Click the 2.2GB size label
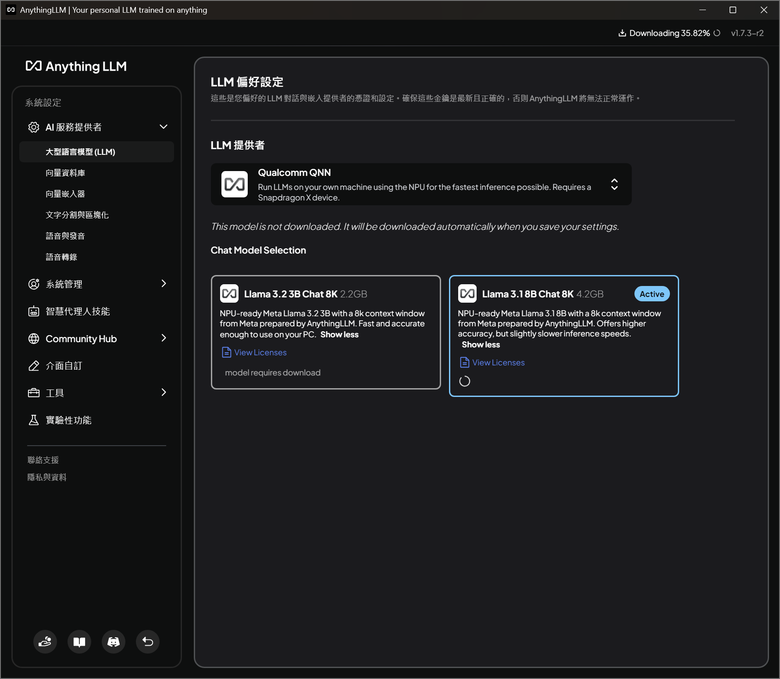780x679 pixels. coord(354,294)
